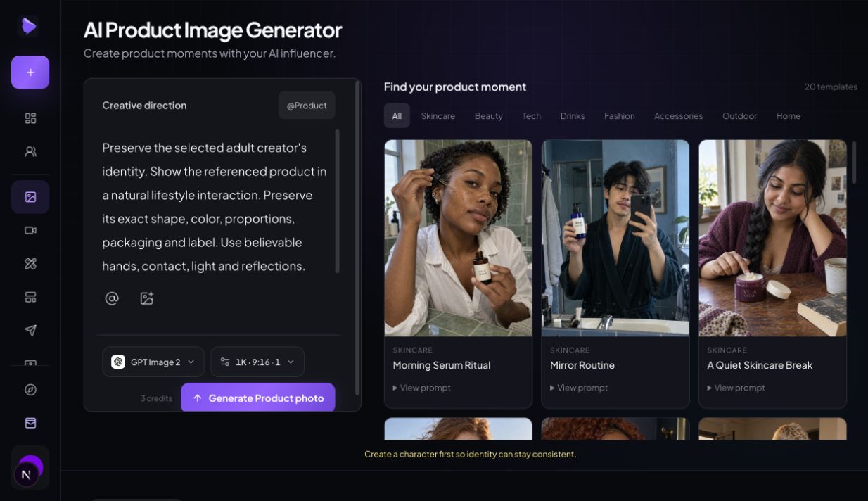
Task: Select the Tech category tab
Action: coord(532,116)
